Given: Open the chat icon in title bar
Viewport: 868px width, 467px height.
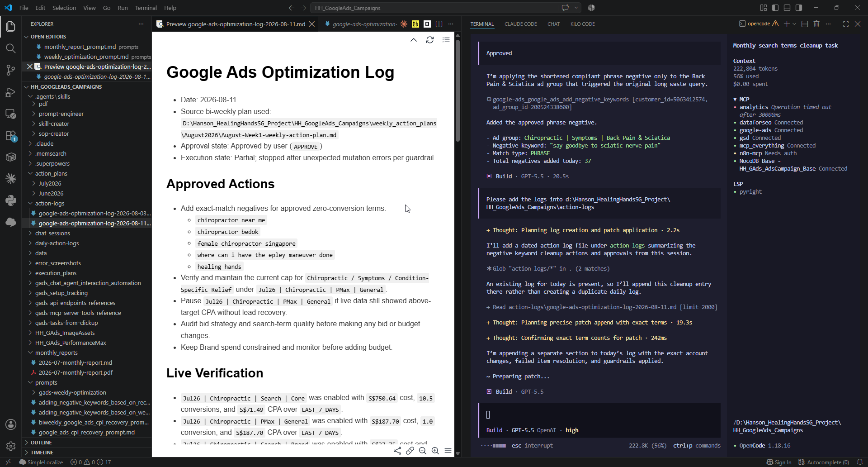Looking at the screenshot, I should point(565,8).
